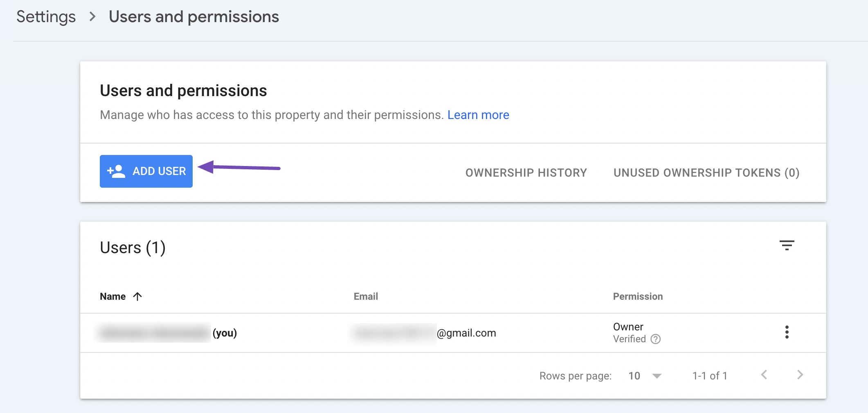Sort users by the Email column
This screenshot has height=413, width=868.
point(366,296)
